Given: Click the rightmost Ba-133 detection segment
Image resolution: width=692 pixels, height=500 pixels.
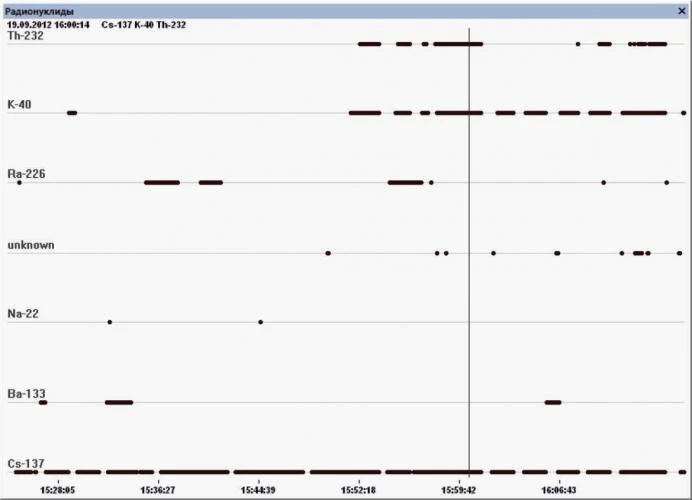Looking at the screenshot, I should pos(553,402).
